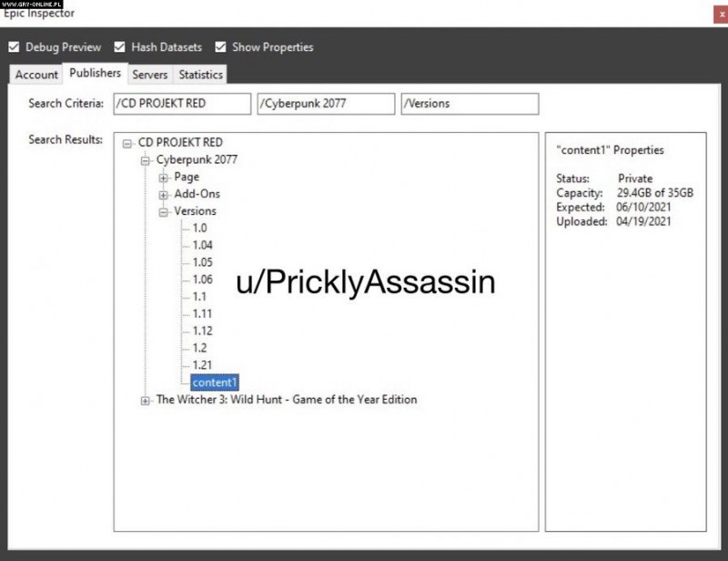This screenshot has width=728, height=561.
Task: Click the "content1" Properties heading
Action: [x=610, y=150]
